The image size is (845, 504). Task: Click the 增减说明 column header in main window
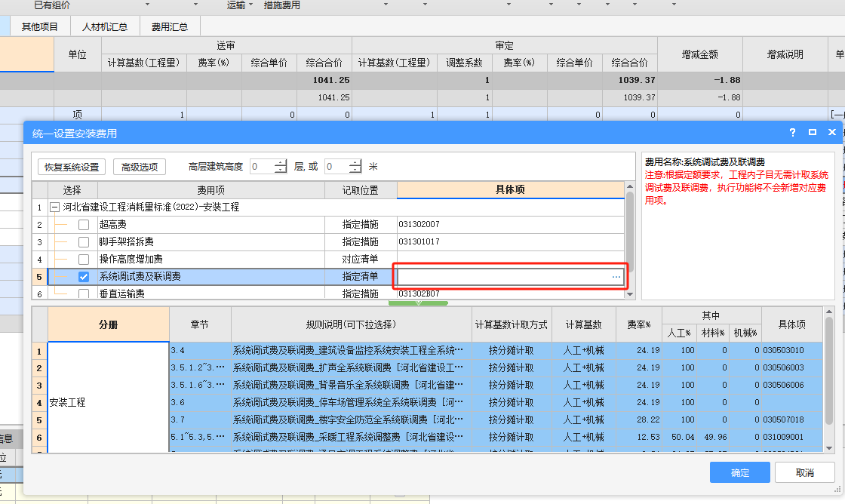tap(785, 54)
